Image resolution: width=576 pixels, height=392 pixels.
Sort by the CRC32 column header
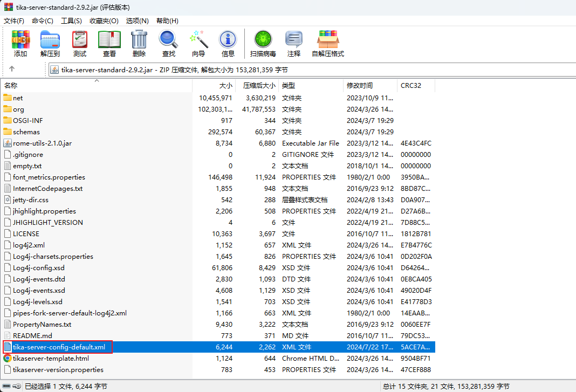point(416,86)
